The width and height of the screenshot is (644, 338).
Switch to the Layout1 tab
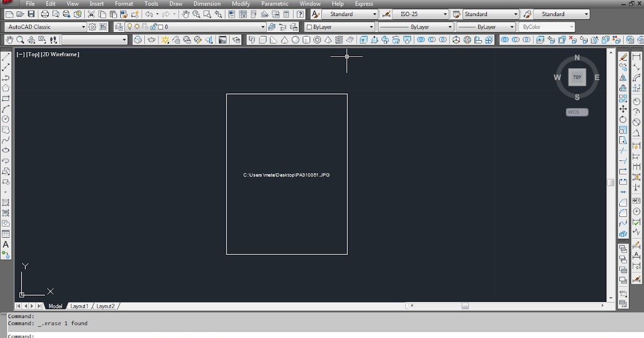tap(79, 306)
